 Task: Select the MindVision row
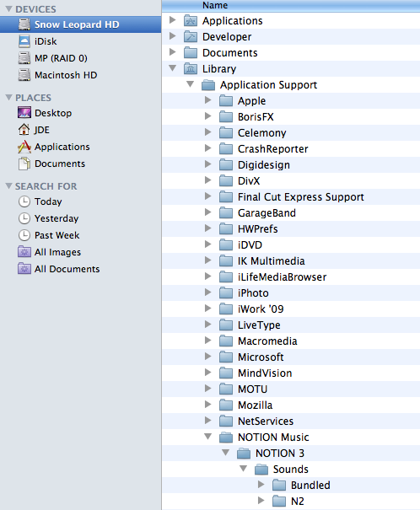(x=291, y=373)
